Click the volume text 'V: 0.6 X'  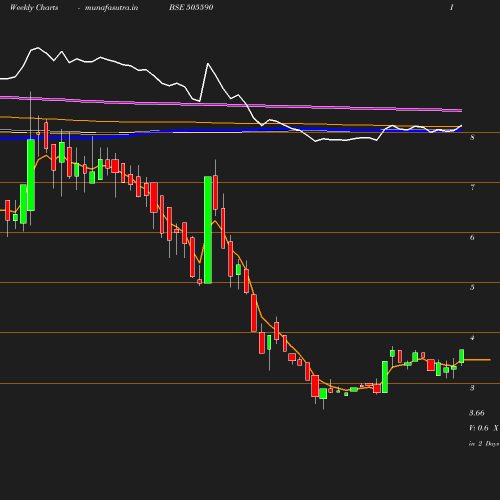[484, 428]
